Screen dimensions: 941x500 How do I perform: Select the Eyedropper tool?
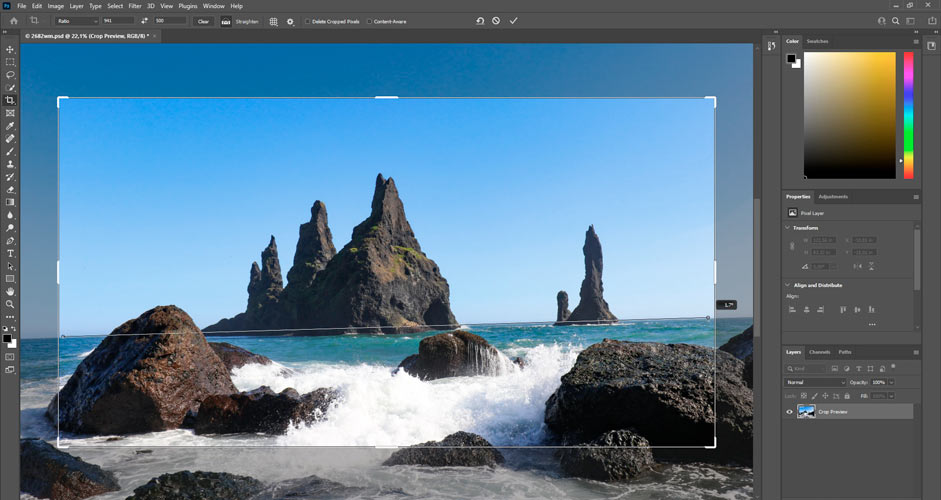(10, 126)
